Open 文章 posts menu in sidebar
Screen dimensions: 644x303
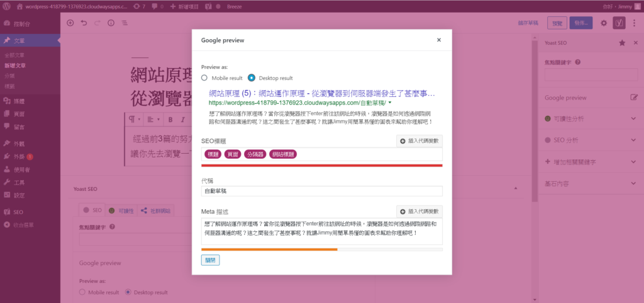click(30, 40)
